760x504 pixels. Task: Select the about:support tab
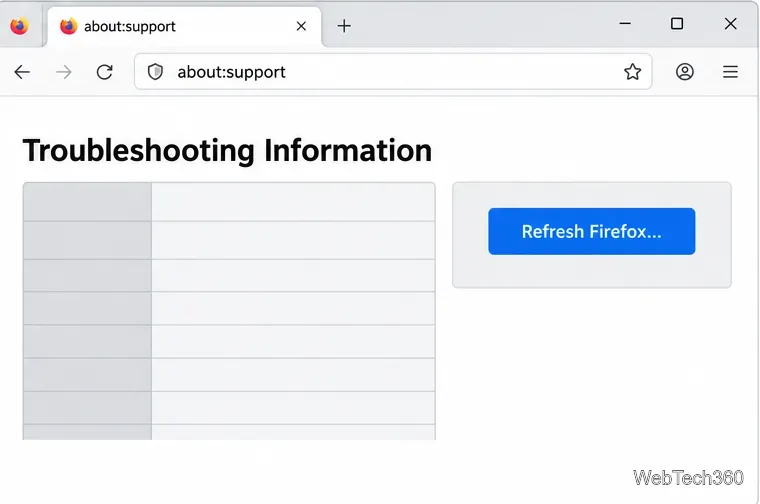click(185, 27)
